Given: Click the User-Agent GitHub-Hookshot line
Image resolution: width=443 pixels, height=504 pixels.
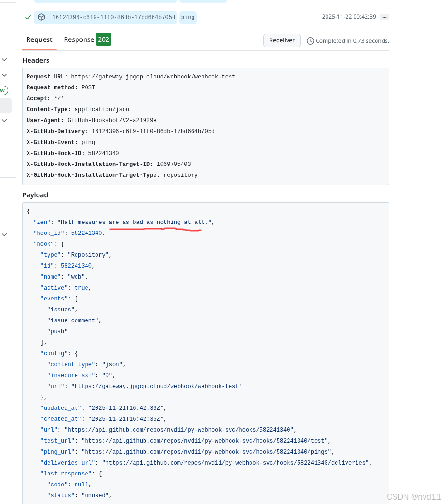Looking at the screenshot, I should [x=92, y=120].
